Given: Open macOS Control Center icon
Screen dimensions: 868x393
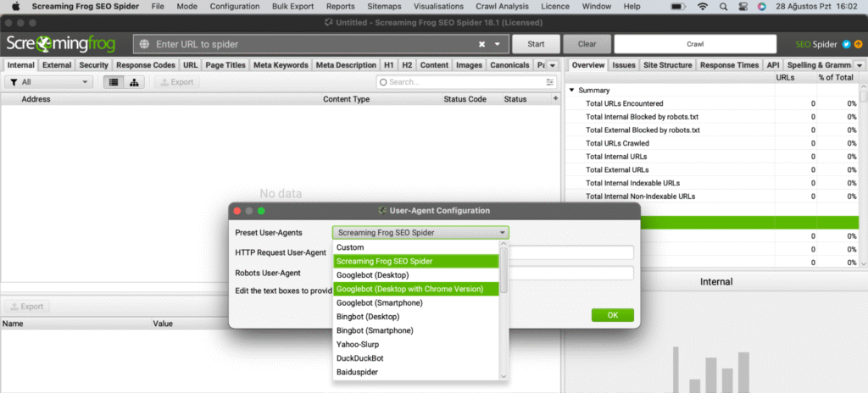Looking at the screenshot, I should (742, 6).
